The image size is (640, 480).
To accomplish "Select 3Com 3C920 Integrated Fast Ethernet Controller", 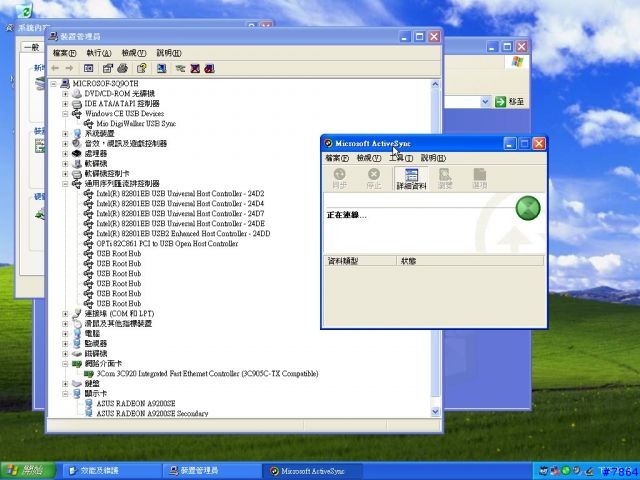I will (x=207, y=373).
